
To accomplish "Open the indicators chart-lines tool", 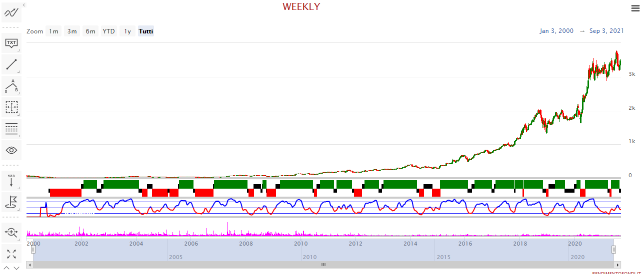I will point(11,12).
